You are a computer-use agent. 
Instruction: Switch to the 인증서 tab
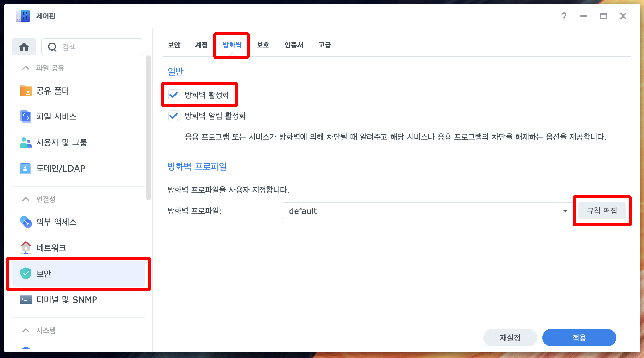[294, 45]
